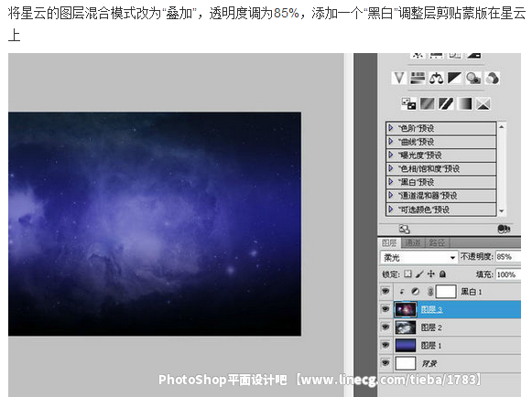Expand the "曲线" 预设 list

391,142
